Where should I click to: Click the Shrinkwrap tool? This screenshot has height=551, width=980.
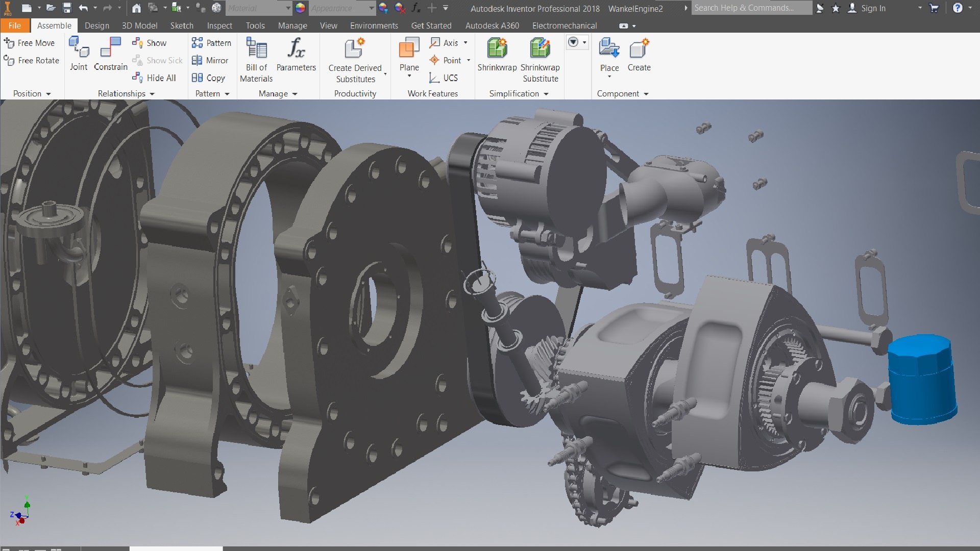click(x=497, y=54)
